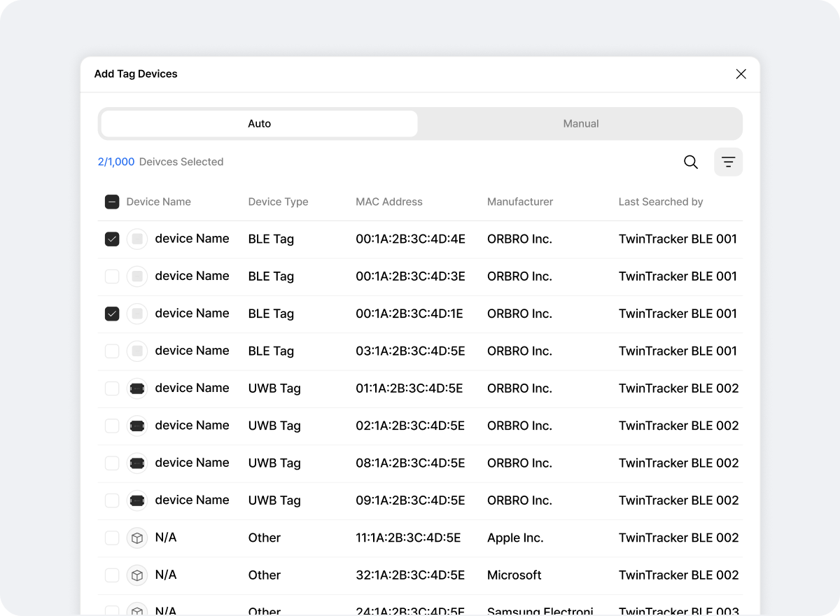This screenshot has width=840, height=616.
Task: Open the search magnifier icon
Action: coord(690,162)
